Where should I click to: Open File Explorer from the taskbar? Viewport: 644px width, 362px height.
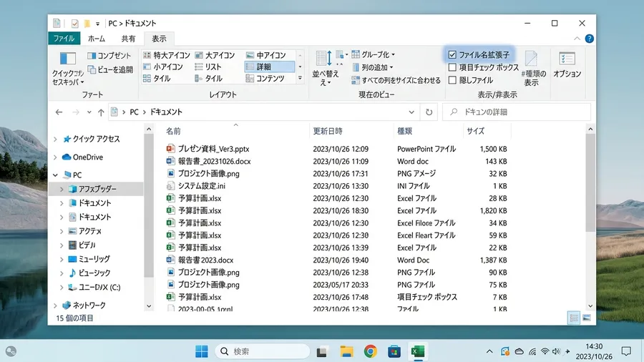[346, 351]
